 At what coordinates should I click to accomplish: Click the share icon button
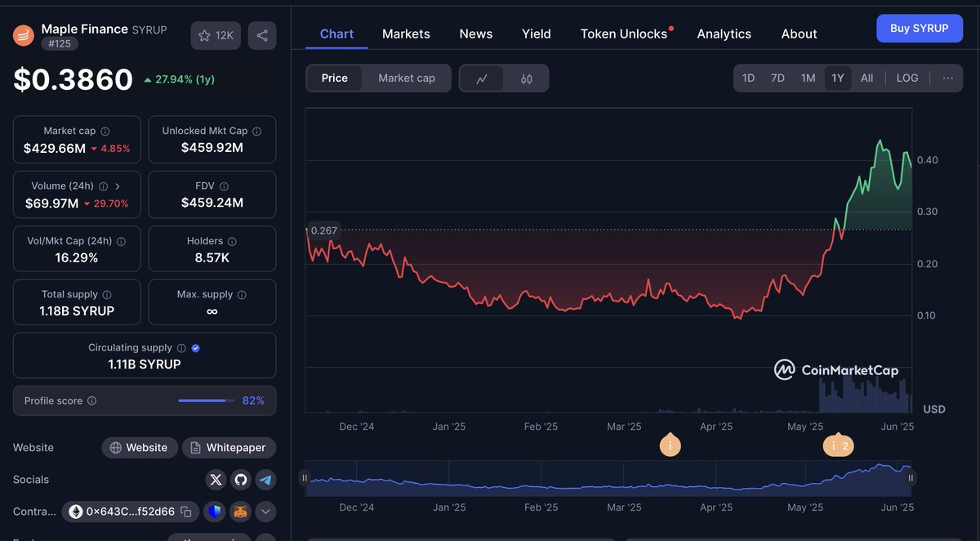[262, 35]
